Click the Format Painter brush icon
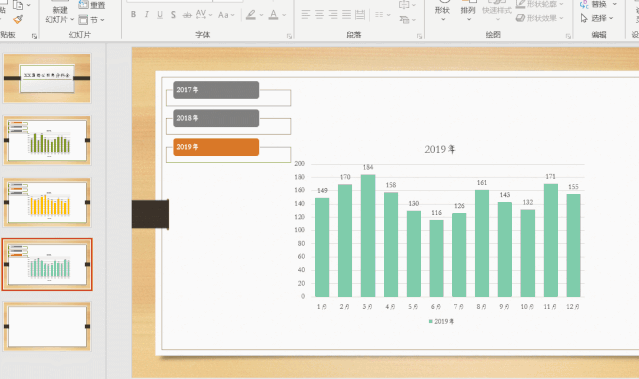This screenshot has width=639, height=379. click(18, 19)
